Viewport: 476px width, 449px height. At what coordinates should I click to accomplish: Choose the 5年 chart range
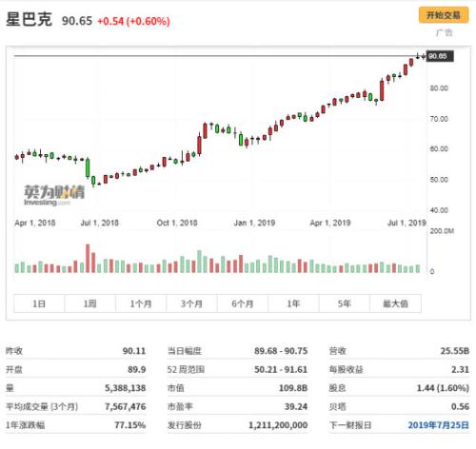[345, 303]
